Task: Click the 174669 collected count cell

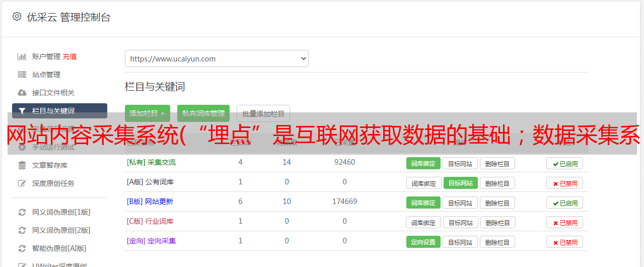Action: 344,202
